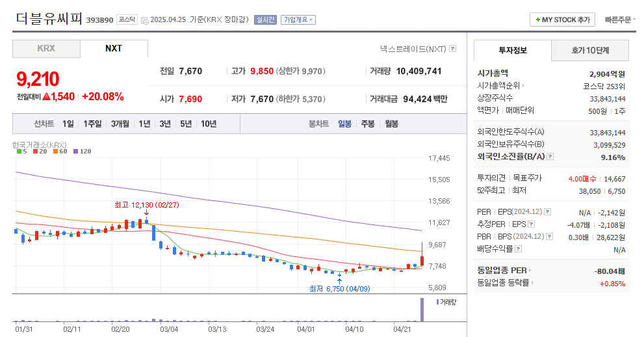
Task: Click stock code 393890
Action: (x=100, y=20)
